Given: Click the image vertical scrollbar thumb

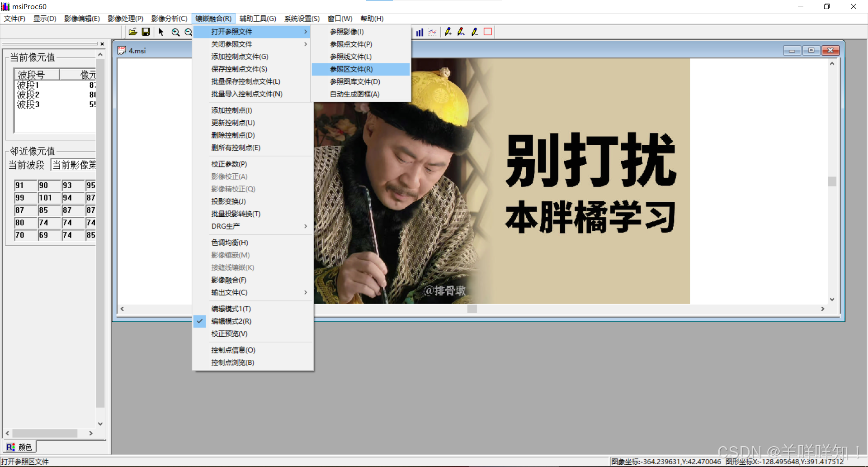Looking at the screenshot, I should [832, 181].
